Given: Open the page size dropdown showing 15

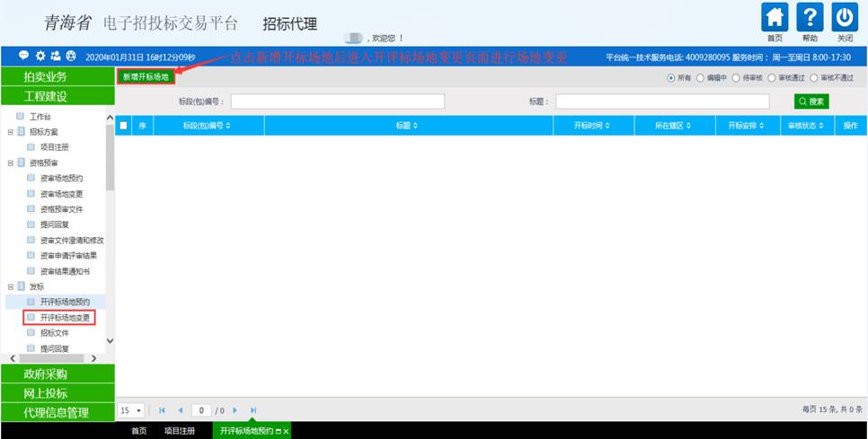Looking at the screenshot, I should click(x=131, y=410).
